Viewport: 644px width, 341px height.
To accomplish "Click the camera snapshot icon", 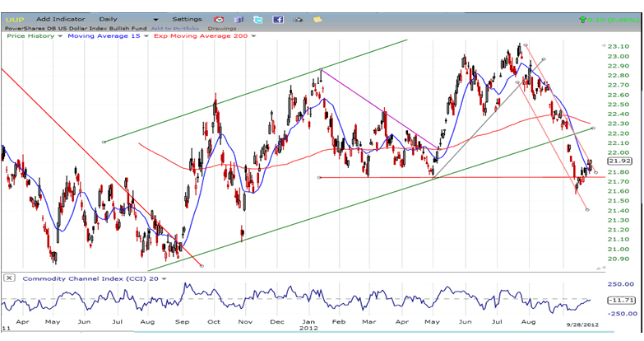I will point(299,18).
